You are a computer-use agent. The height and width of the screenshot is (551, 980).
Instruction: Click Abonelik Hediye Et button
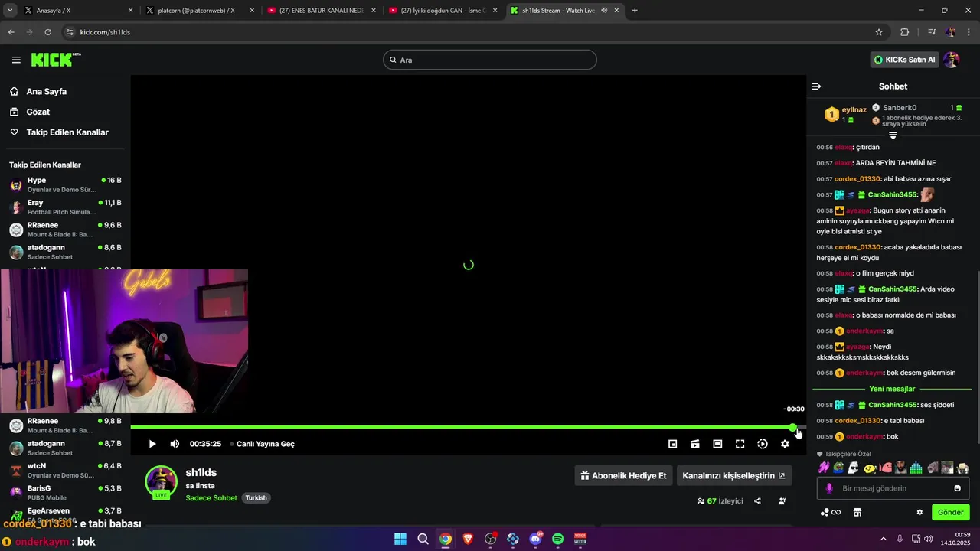[x=623, y=475]
